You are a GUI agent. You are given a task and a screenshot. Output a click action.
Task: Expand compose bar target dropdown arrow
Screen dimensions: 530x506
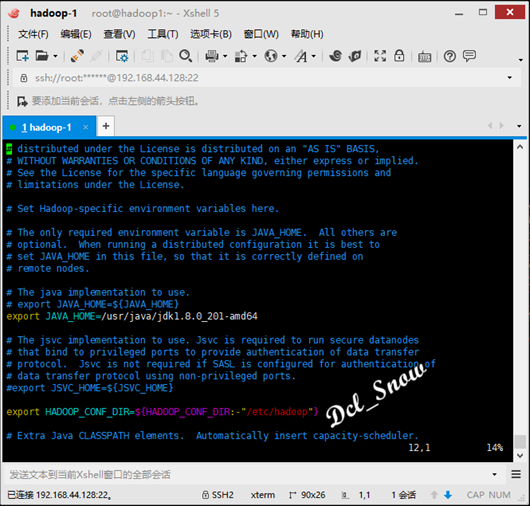[495, 475]
